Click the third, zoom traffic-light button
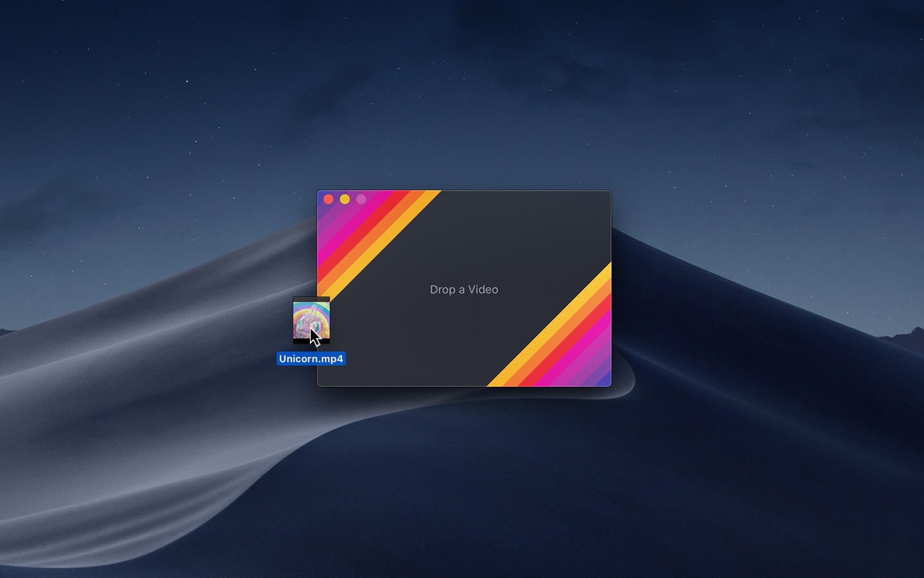The image size is (924, 578). (x=361, y=199)
